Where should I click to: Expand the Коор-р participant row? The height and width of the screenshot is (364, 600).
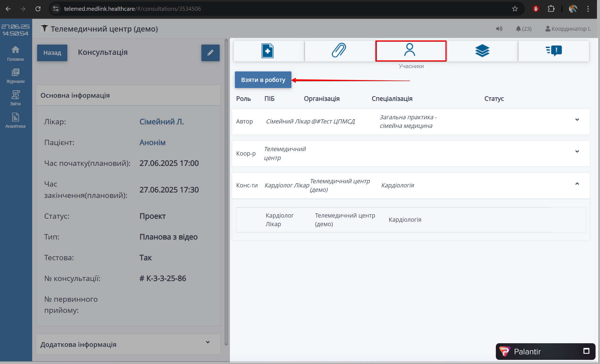click(x=577, y=151)
